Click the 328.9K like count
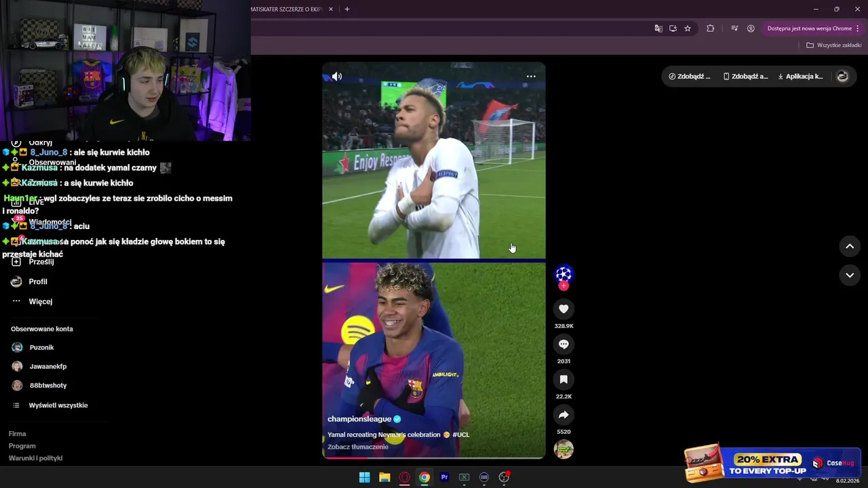 pyautogui.click(x=564, y=326)
